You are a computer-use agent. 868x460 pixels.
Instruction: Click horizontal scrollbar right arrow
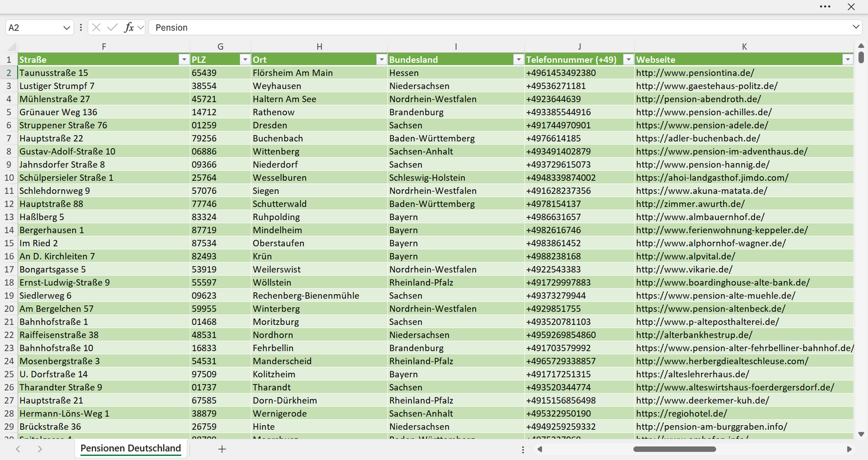click(x=849, y=449)
